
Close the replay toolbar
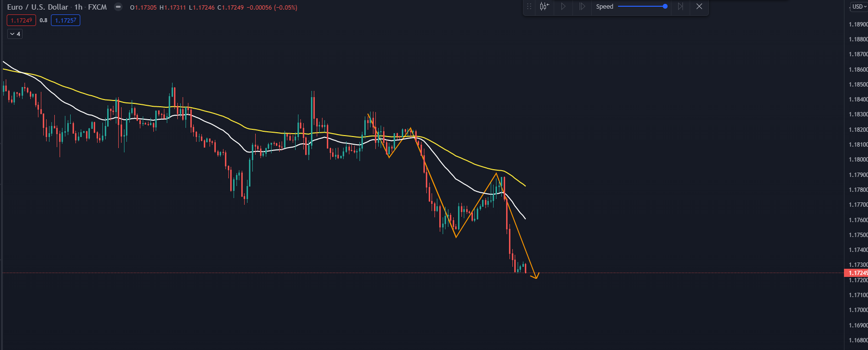pyautogui.click(x=699, y=7)
